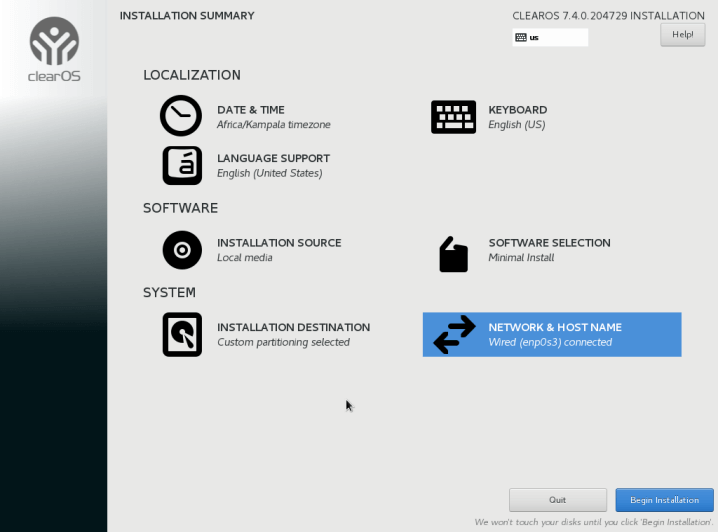Screen dimensions: 718x532
Task: Click the Network arrows icon
Action: (454, 335)
